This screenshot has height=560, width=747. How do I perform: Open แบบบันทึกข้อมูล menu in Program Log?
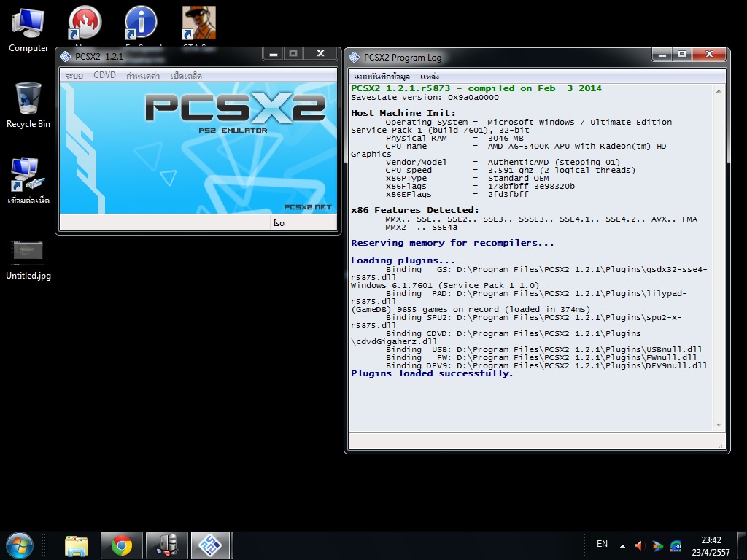pos(382,77)
